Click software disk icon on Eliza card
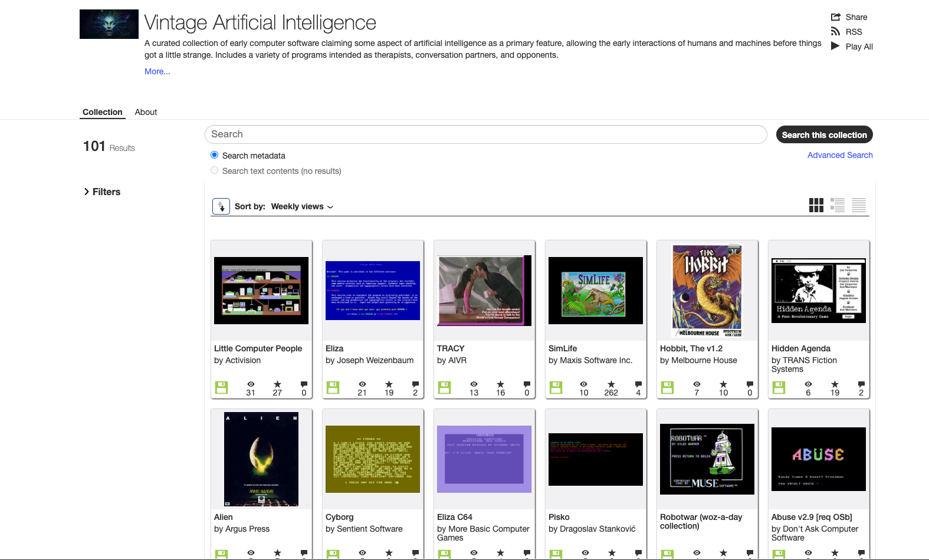The height and width of the screenshot is (560, 929). pos(333,387)
